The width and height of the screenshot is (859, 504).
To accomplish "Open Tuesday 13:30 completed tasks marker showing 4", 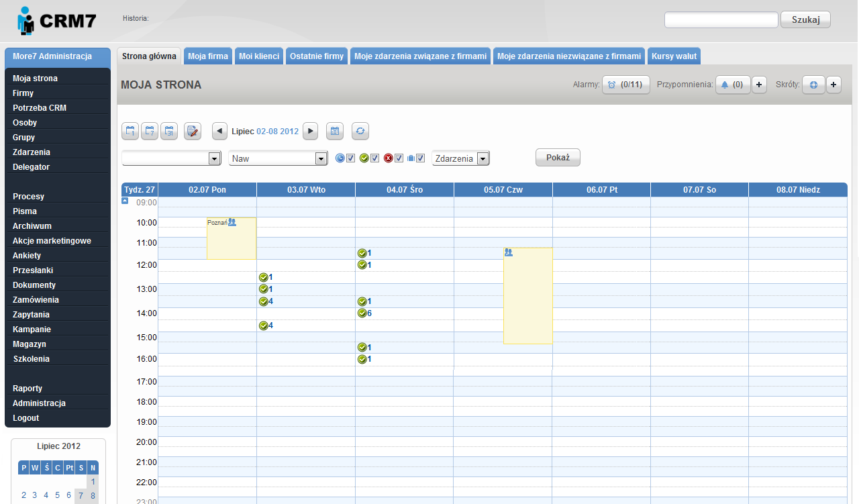I will 266,301.
